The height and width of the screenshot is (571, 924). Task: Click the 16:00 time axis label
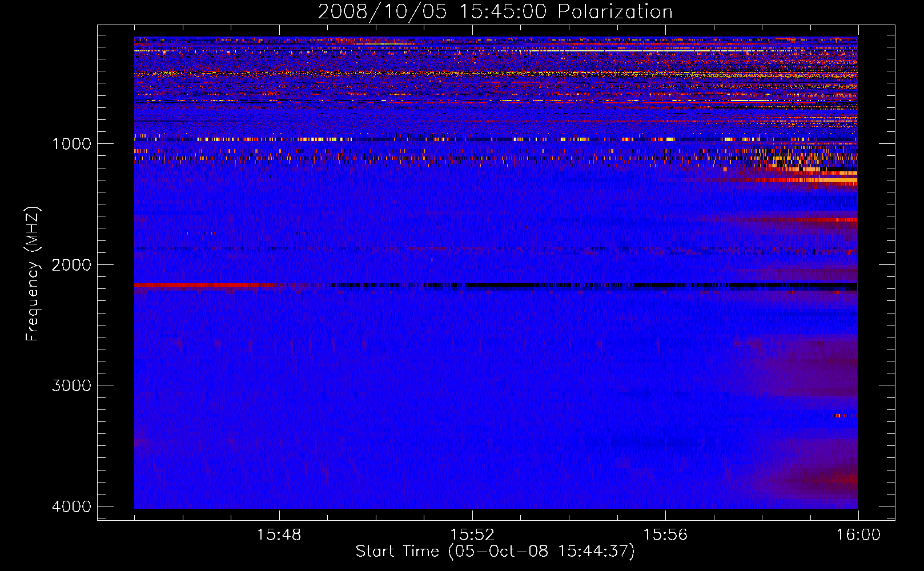(858, 535)
